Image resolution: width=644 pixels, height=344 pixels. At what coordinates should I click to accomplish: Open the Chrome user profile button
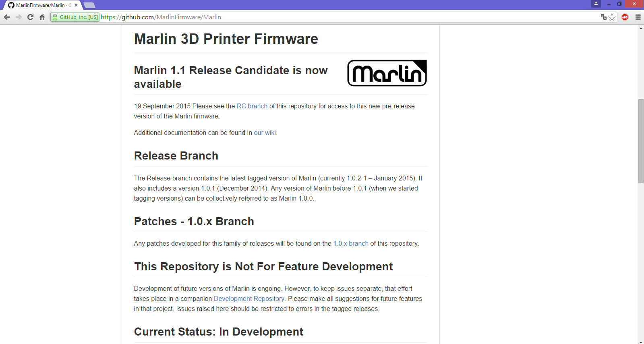coord(596,4)
